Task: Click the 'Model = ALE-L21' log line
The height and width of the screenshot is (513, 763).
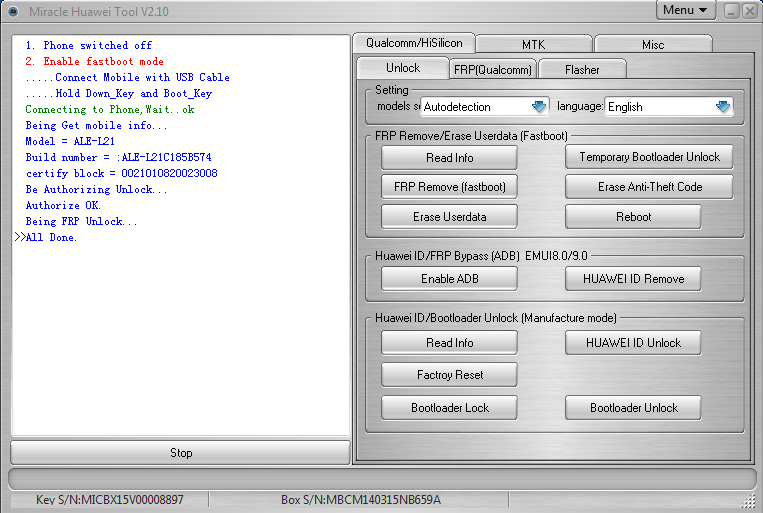Action: tap(70, 141)
